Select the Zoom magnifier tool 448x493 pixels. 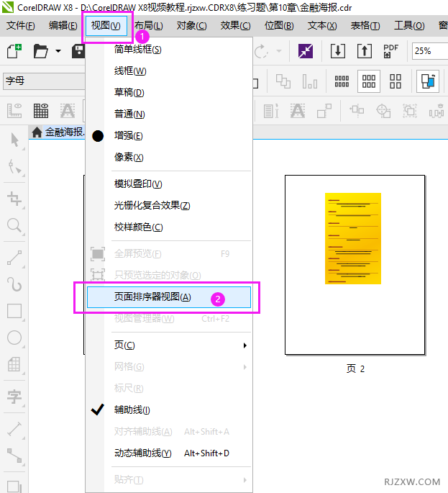(14, 225)
